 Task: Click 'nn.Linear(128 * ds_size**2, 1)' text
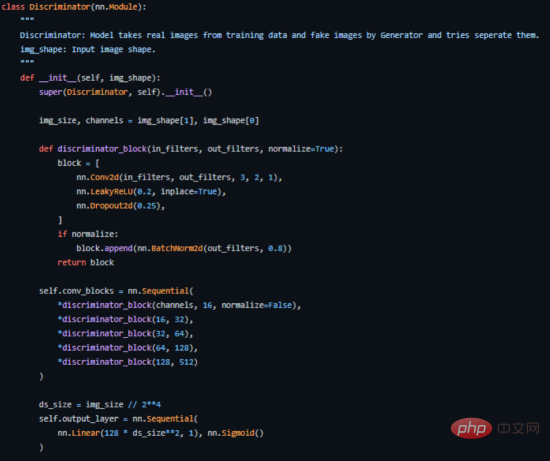[x=129, y=433]
